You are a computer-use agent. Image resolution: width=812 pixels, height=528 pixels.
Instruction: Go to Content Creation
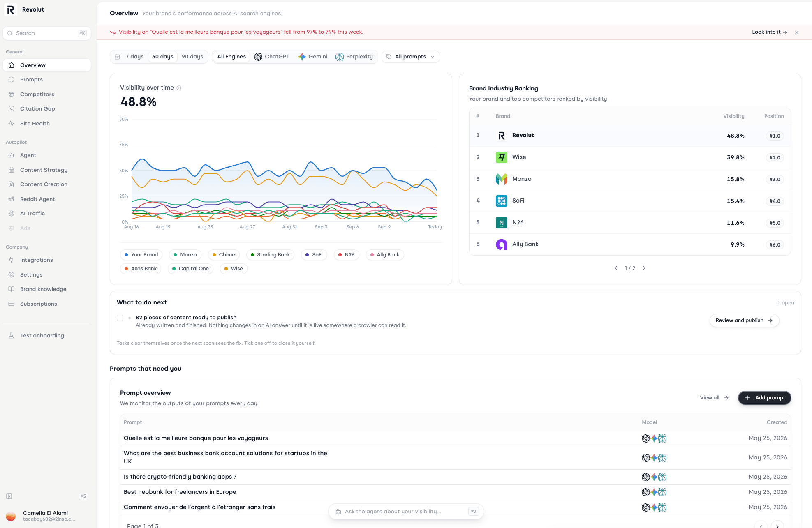(47, 184)
